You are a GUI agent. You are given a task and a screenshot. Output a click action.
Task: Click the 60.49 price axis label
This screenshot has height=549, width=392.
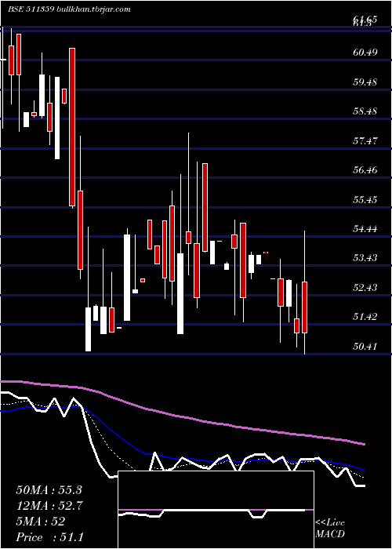[x=365, y=53]
